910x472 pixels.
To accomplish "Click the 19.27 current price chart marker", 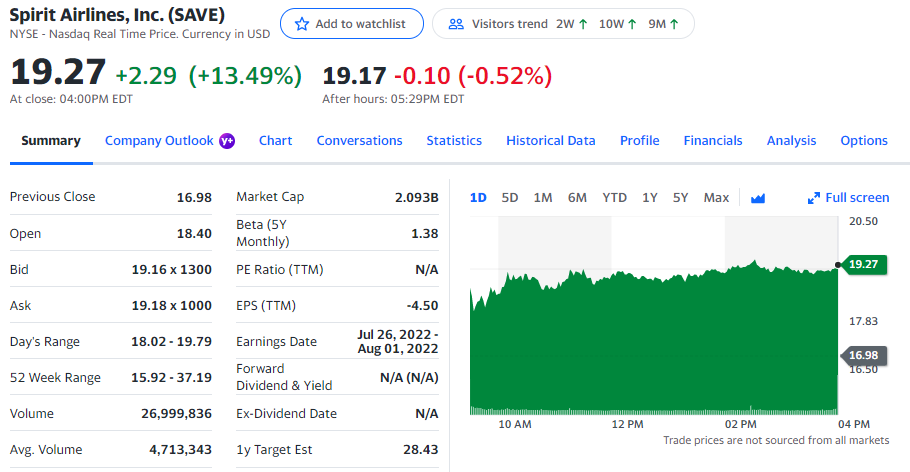I will point(864,264).
